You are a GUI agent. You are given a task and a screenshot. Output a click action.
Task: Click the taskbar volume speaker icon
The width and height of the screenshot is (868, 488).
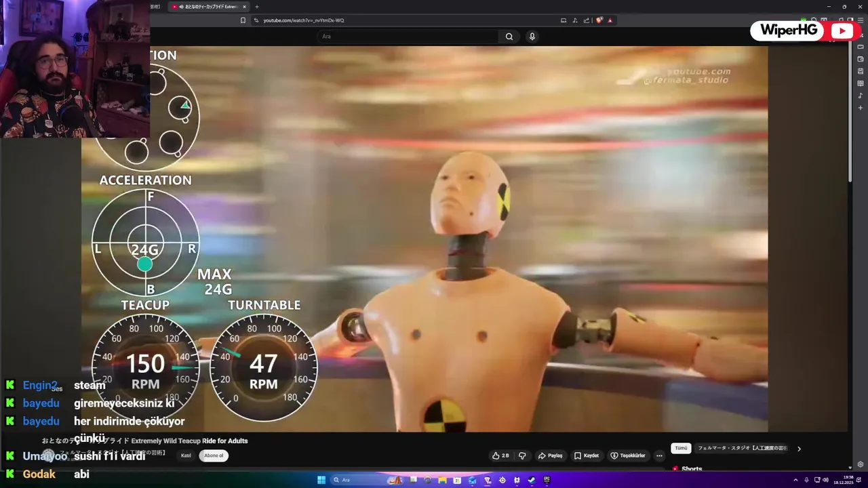pos(825,480)
